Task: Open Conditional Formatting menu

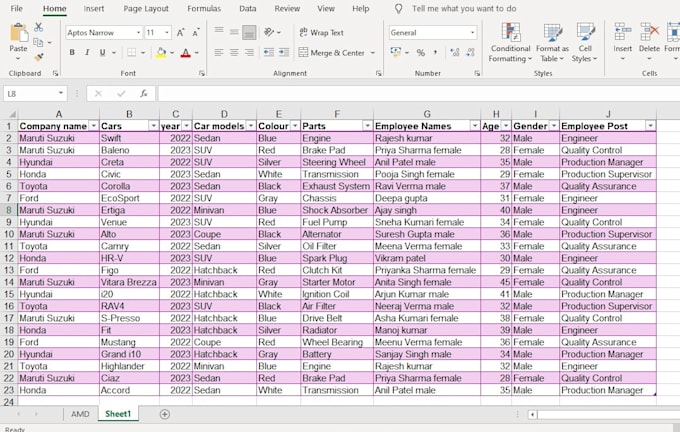Action: 510,43
